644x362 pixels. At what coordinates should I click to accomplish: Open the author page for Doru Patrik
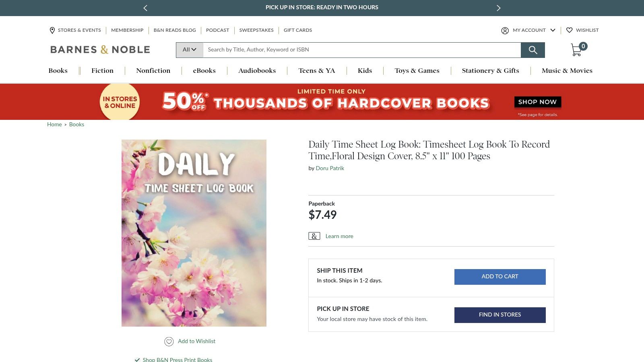click(330, 168)
